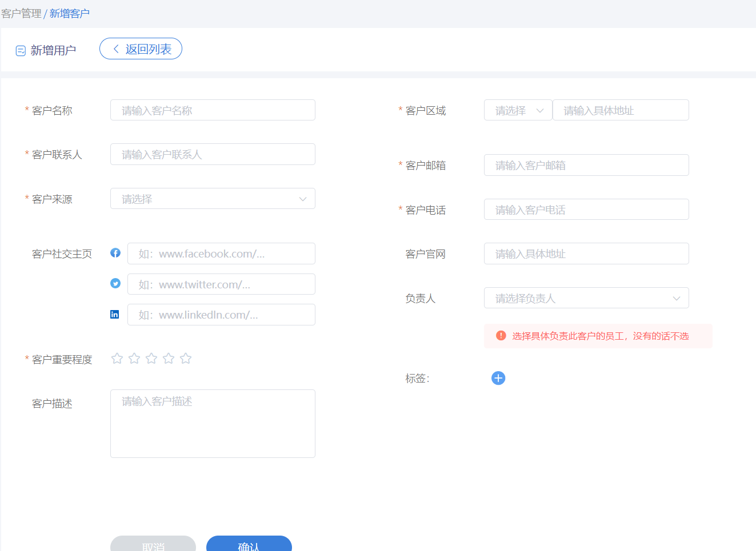Viewport: 756px width, 551px height.
Task: Click the 确认 button
Action: (249, 544)
